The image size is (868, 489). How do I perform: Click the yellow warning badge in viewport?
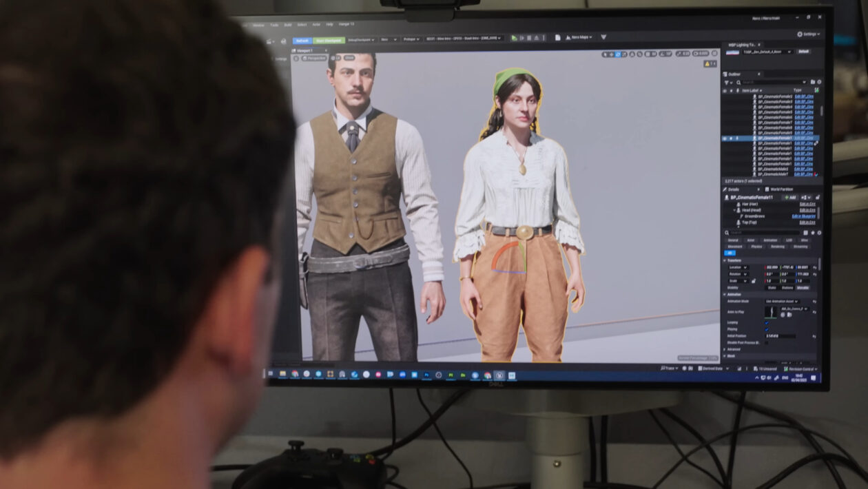pos(710,63)
